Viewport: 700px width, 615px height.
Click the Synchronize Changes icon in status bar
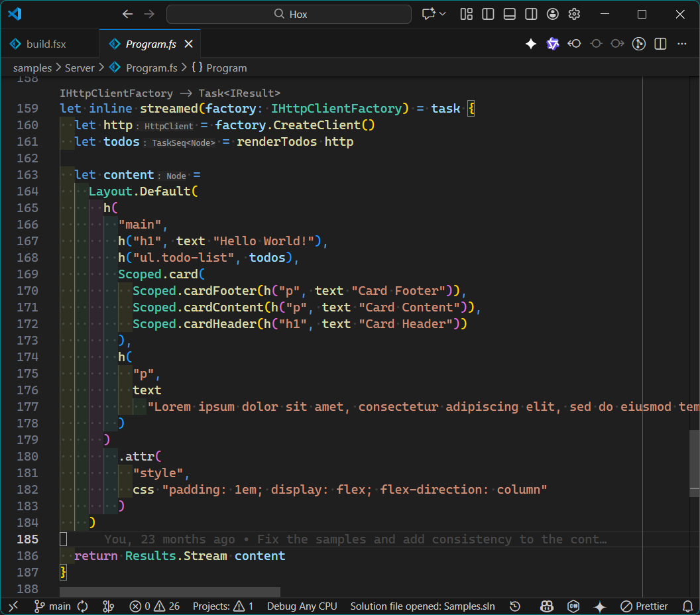(83, 606)
